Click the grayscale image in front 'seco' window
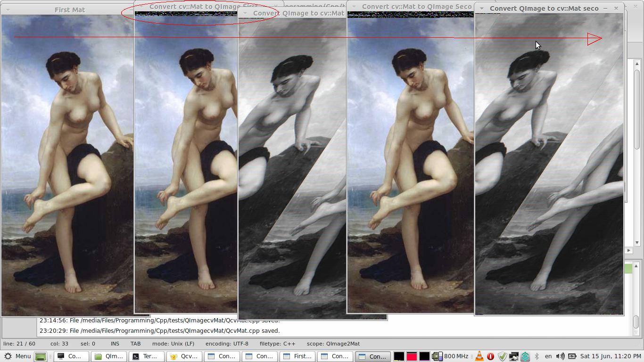 (x=549, y=164)
